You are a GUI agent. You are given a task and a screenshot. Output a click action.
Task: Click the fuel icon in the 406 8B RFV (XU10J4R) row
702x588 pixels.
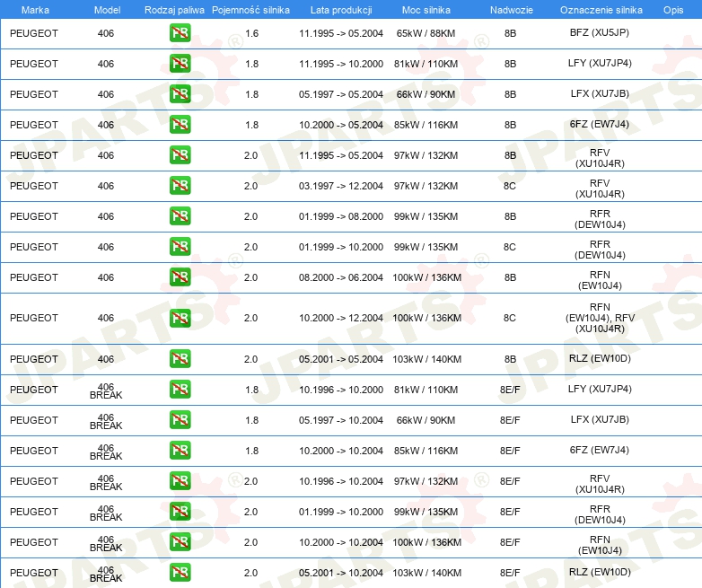tap(180, 155)
